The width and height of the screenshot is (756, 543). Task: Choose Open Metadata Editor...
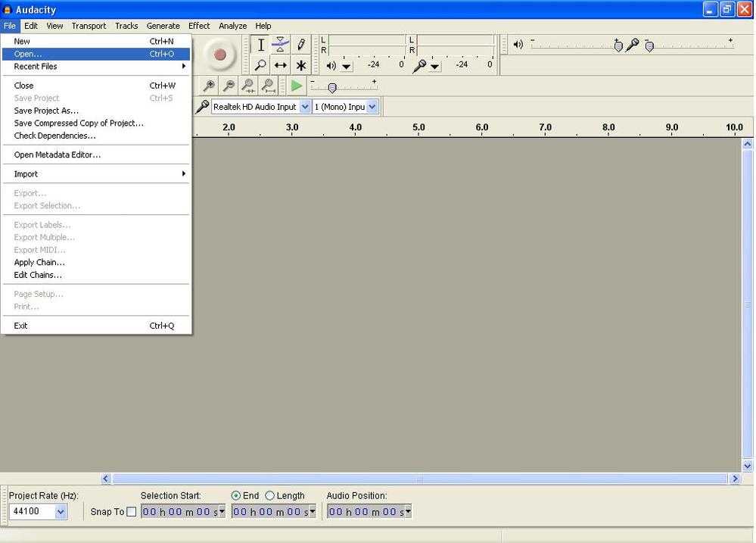tap(96, 155)
